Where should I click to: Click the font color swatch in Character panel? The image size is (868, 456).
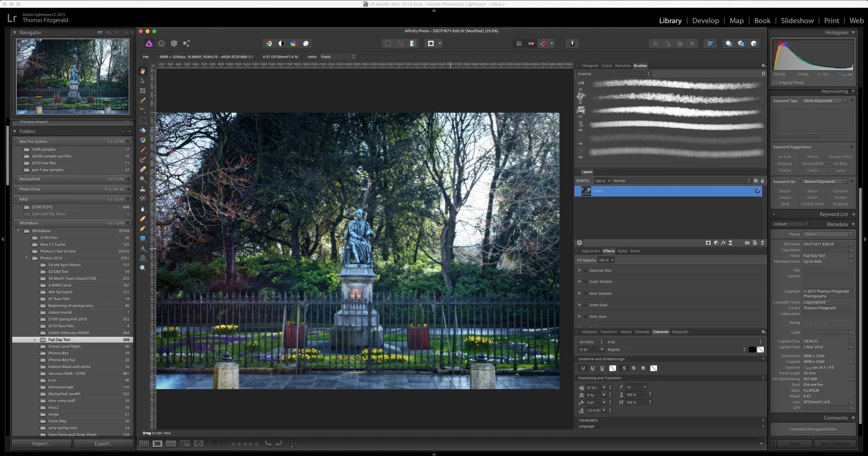coord(752,350)
